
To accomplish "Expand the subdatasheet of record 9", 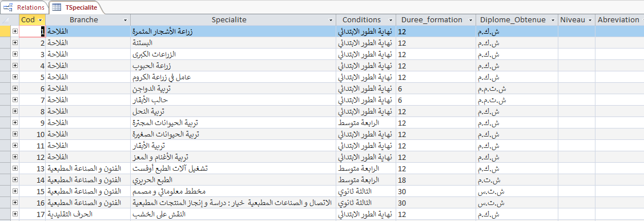I will coord(15,122).
